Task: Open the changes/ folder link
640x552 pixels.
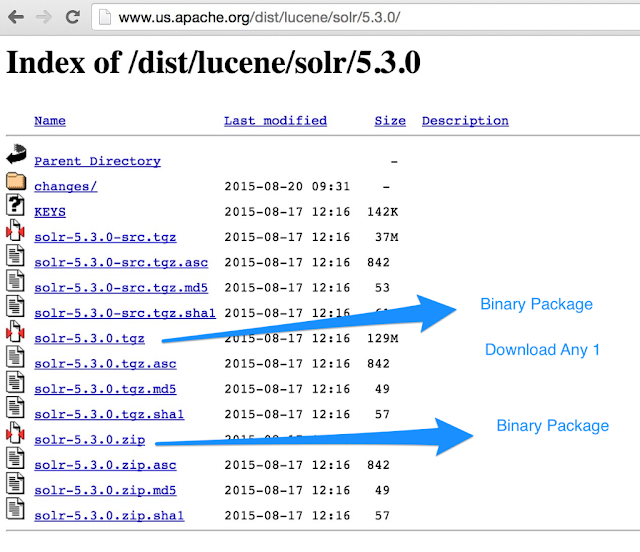Action: pyautogui.click(x=66, y=187)
